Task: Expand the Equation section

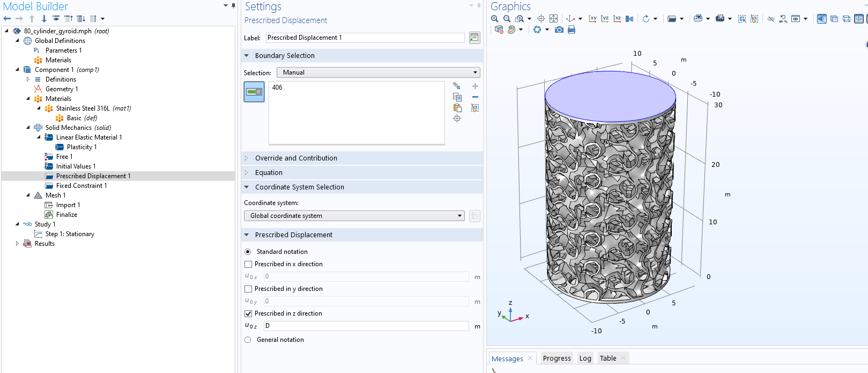Action: [269, 173]
